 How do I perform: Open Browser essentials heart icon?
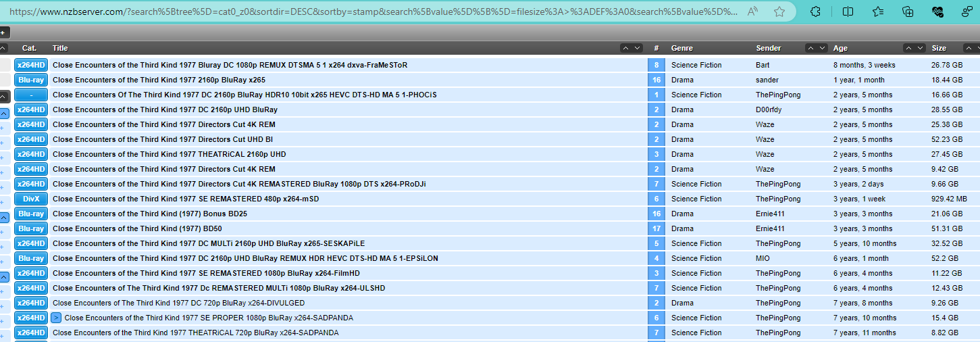tap(937, 11)
